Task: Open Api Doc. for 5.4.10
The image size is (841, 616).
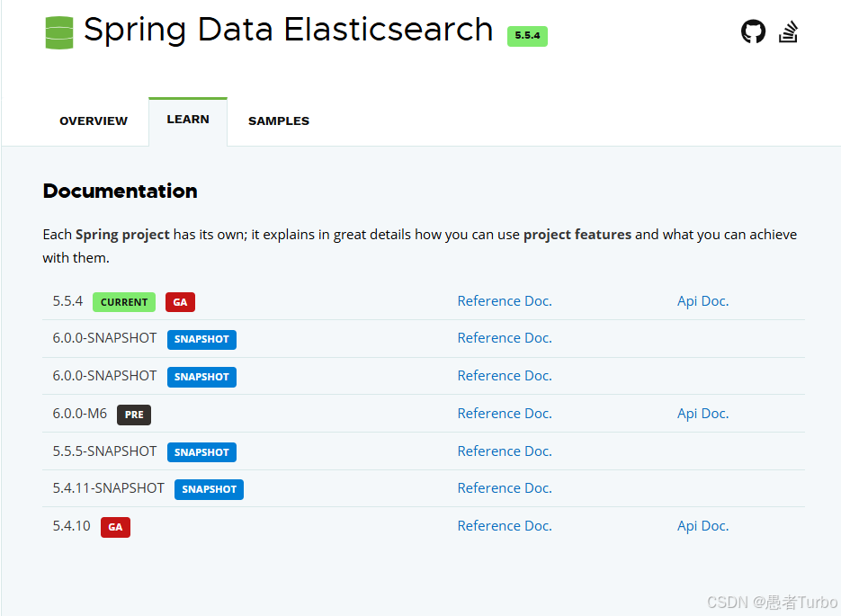Action: [x=703, y=526]
